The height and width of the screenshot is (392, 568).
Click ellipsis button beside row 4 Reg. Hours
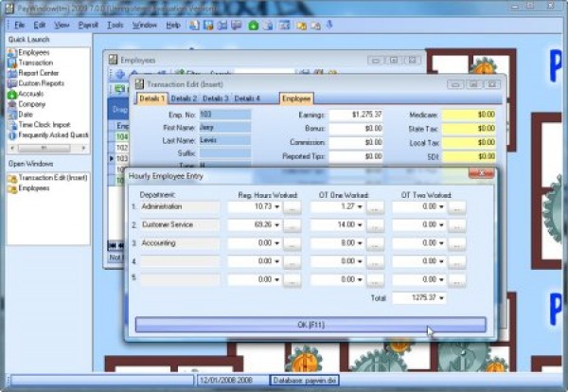[292, 262]
